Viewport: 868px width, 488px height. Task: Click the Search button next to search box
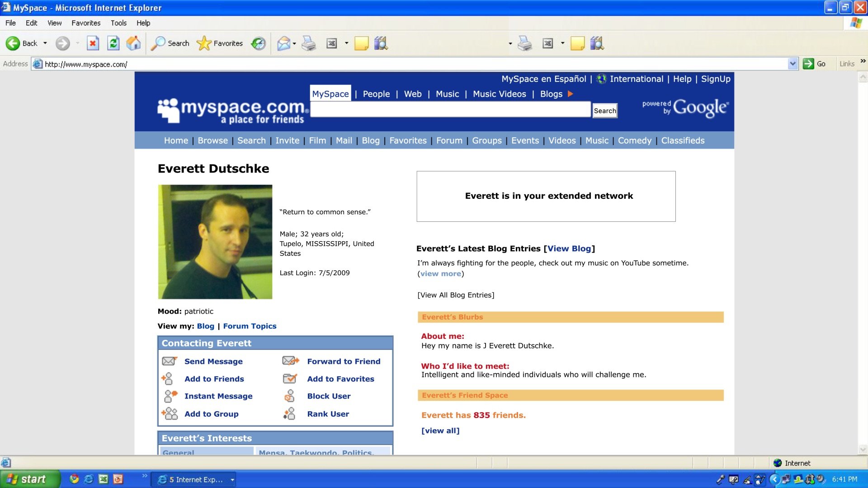click(x=605, y=111)
